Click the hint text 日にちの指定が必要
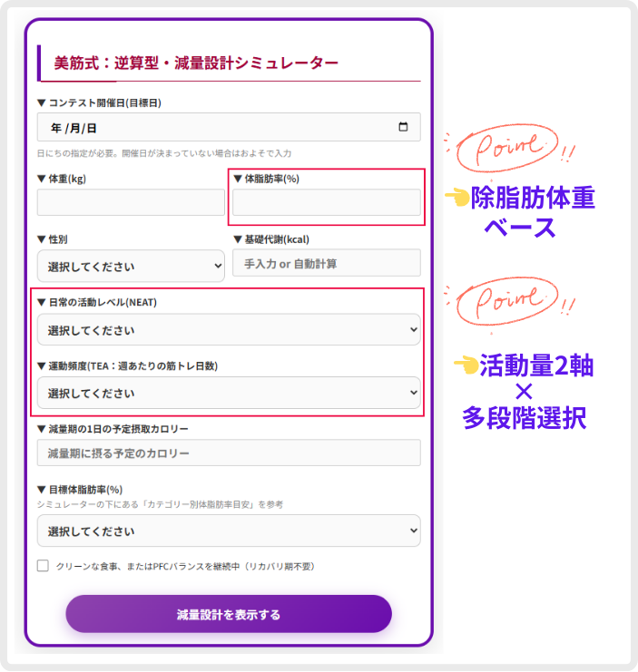The width and height of the screenshot is (638, 672). [164, 153]
